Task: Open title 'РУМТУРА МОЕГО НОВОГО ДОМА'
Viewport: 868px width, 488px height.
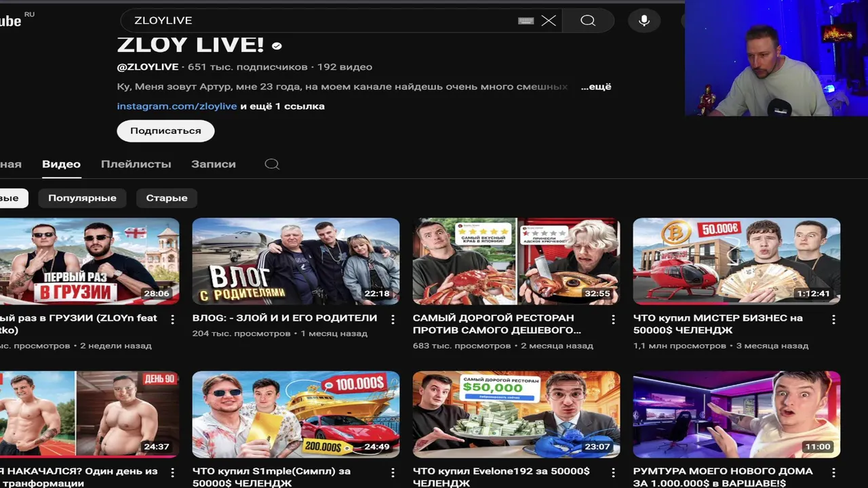Action: 723,477
